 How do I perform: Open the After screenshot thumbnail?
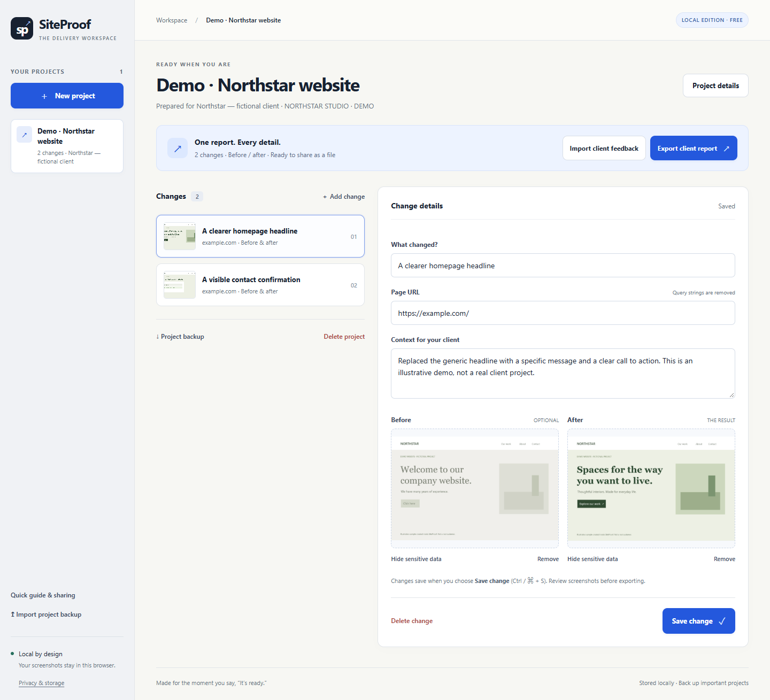pyautogui.click(x=651, y=488)
